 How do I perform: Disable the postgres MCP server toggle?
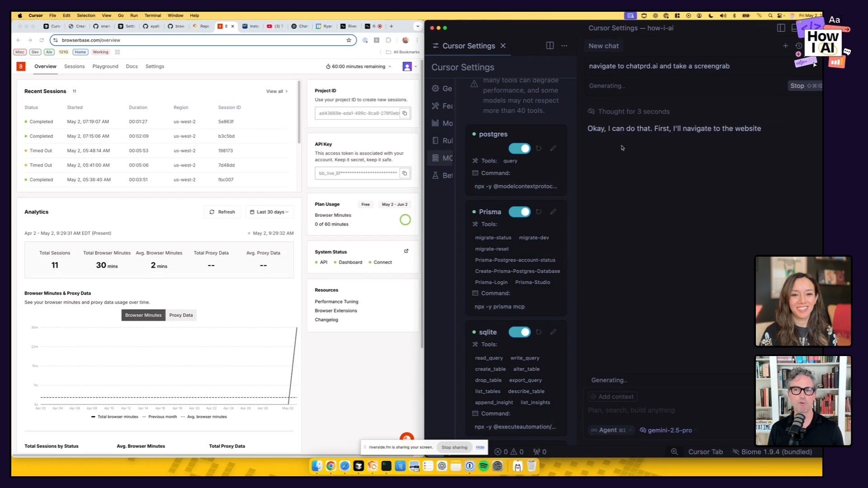coord(519,148)
